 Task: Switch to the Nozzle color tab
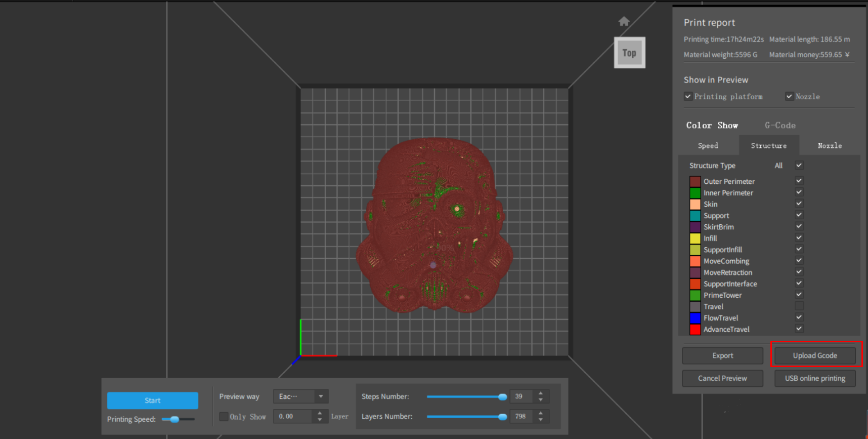coord(830,146)
